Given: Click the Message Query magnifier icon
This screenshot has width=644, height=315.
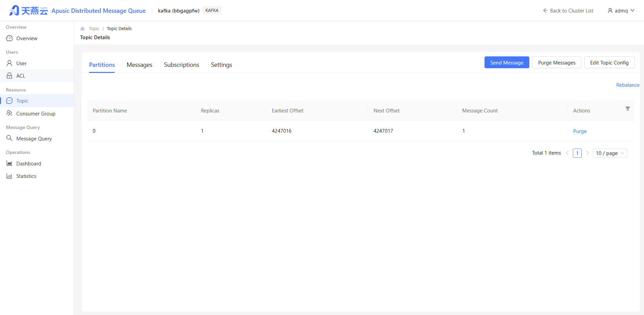Looking at the screenshot, I should (9, 138).
